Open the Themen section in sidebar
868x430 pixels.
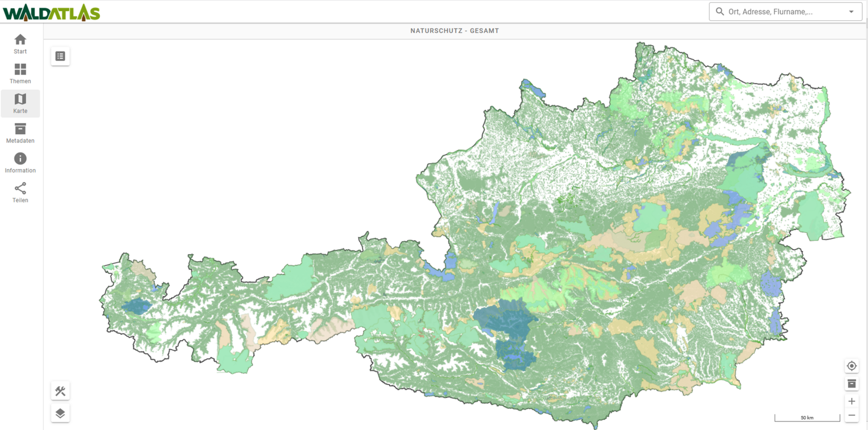(20, 74)
